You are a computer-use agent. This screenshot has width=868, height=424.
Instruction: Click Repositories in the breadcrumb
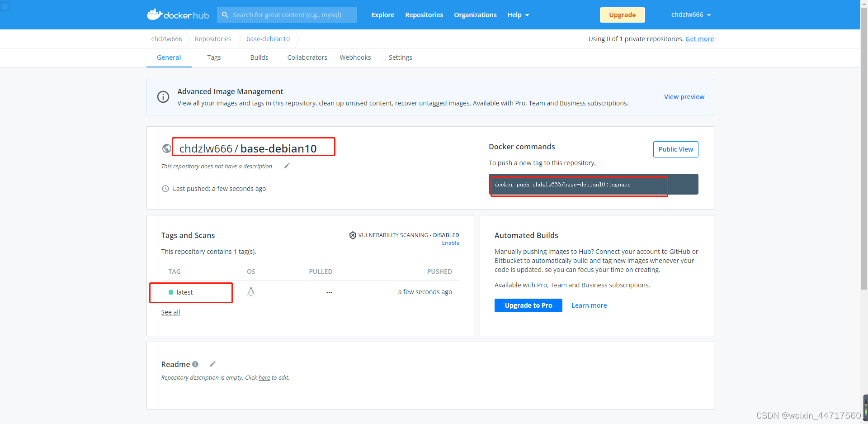(213, 39)
